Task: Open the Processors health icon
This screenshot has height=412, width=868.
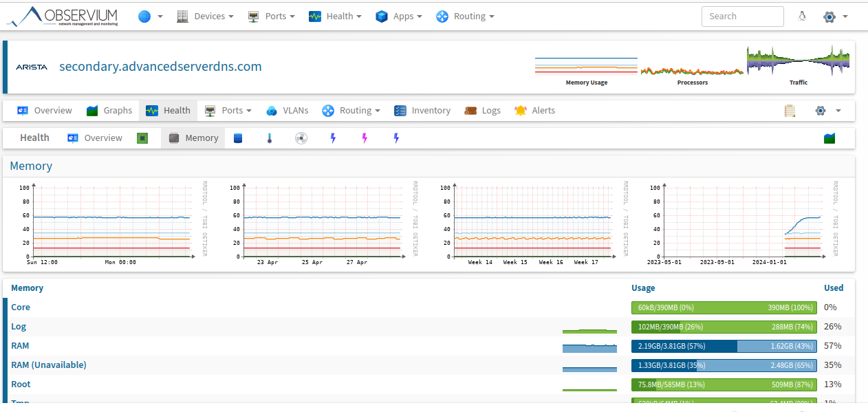Action: [x=142, y=138]
